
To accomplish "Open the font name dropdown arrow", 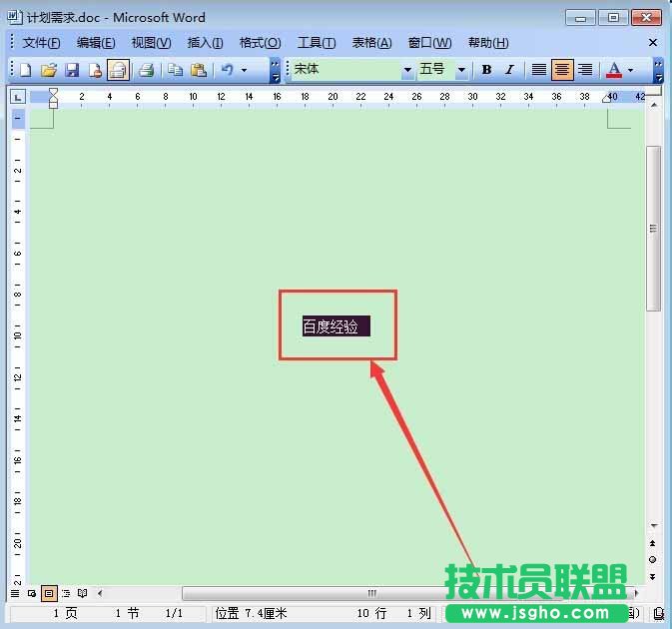I will click(x=407, y=70).
